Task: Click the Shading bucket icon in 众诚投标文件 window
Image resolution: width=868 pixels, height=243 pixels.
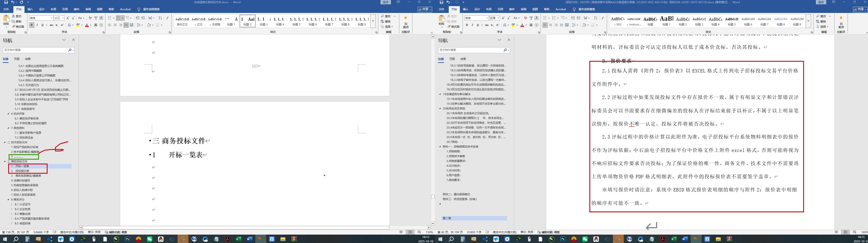Action: coord(149,25)
